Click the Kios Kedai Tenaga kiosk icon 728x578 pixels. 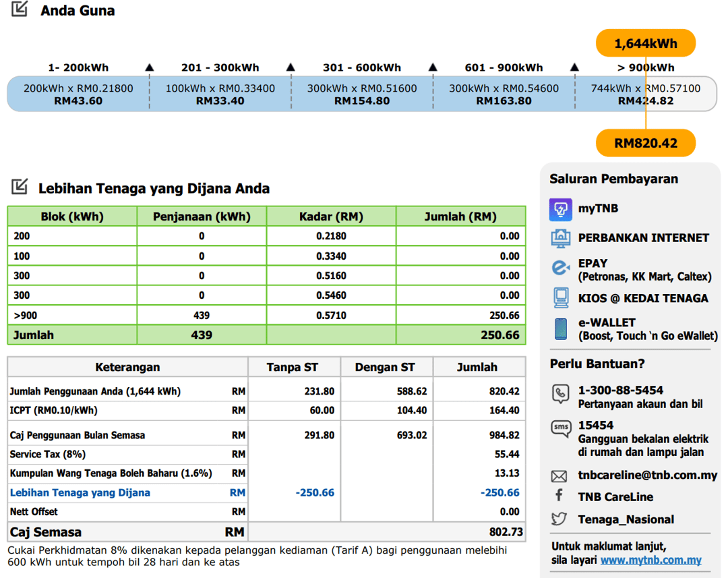point(561,298)
